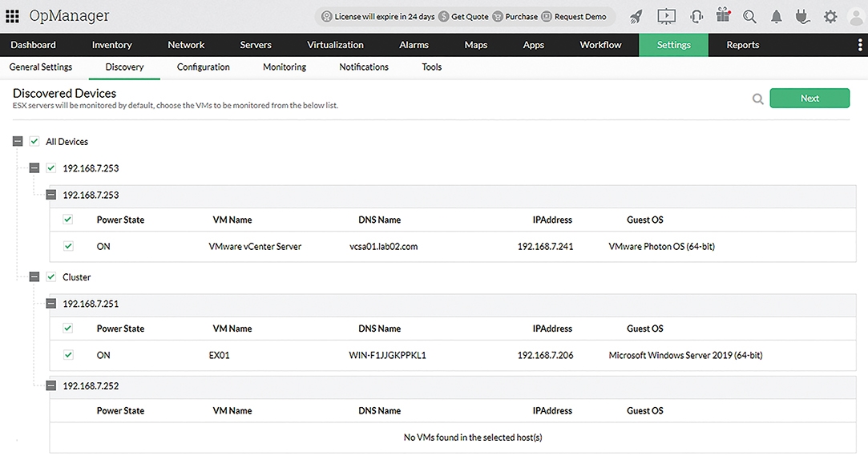Viewport: 868px width, 468px height.
Task: Collapse the All Devices tree node
Action: (18, 141)
